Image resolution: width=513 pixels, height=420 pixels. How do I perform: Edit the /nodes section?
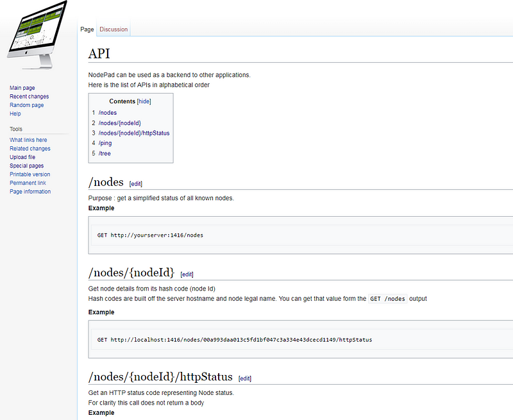pyautogui.click(x=136, y=184)
